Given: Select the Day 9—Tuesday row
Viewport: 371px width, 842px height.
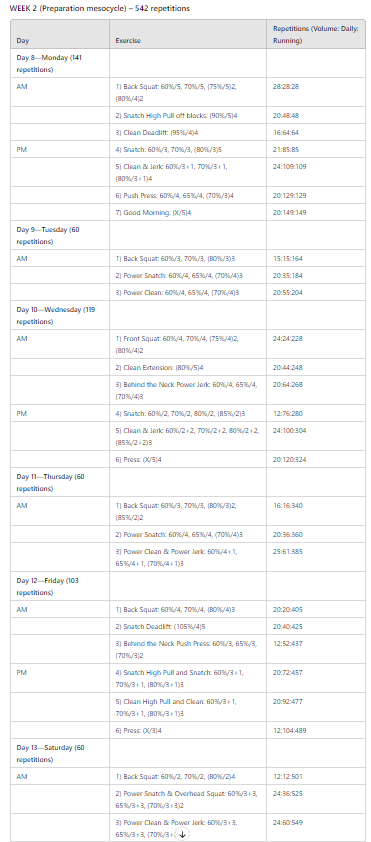Looking at the screenshot, I should click(x=188, y=235).
